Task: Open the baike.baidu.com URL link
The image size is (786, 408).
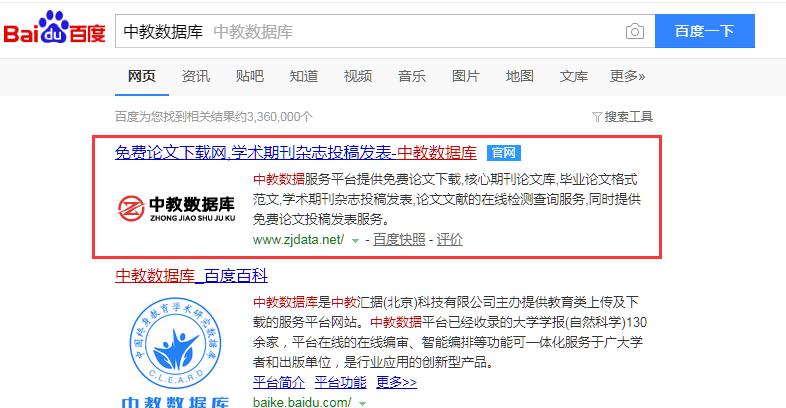Action: (302, 402)
